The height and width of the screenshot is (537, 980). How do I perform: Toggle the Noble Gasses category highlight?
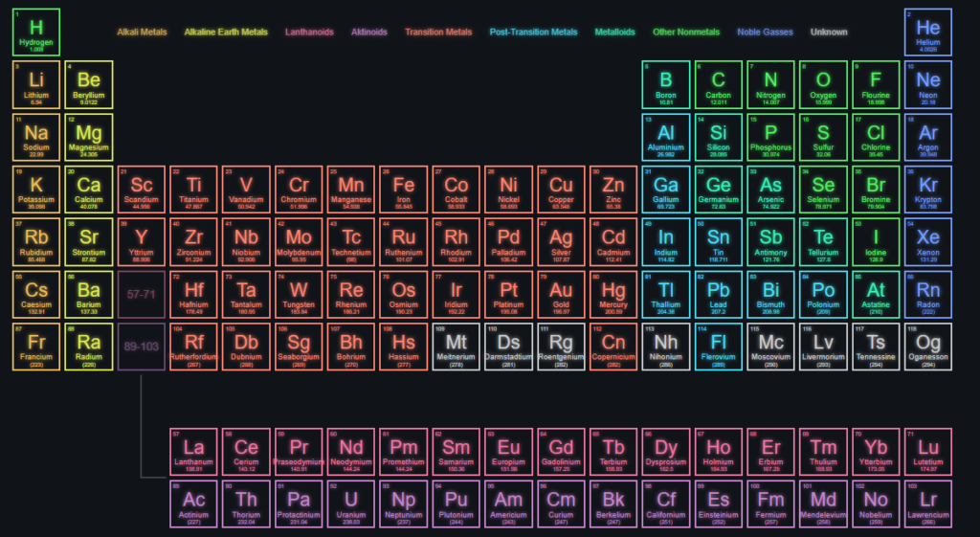765,33
